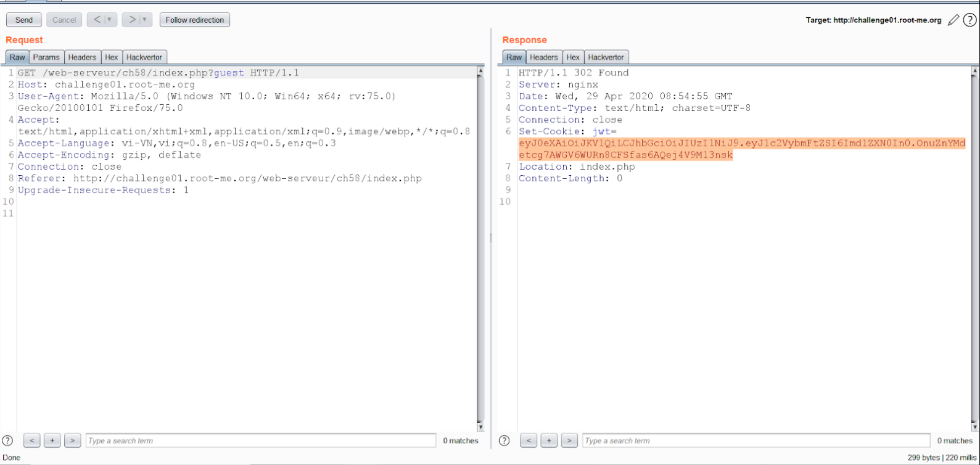Image resolution: width=980 pixels, height=465 pixels.
Task: Click the highlighted JWT token value
Action: coord(742,149)
